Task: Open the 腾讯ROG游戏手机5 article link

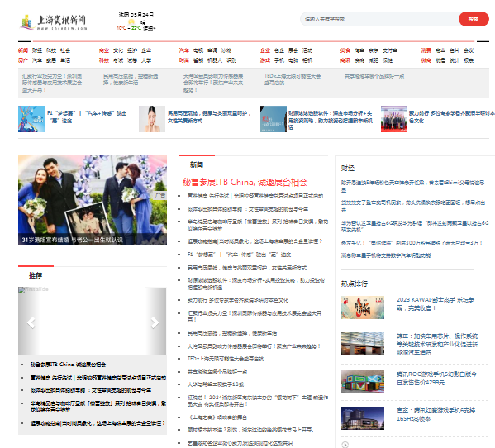Action: click(x=436, y=379)
